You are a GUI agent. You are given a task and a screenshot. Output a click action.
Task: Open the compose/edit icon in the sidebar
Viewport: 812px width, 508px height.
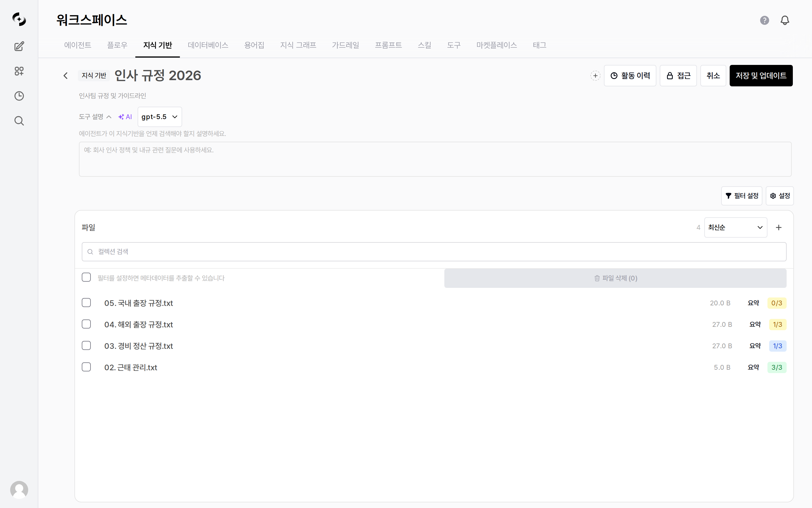[19, 46]
